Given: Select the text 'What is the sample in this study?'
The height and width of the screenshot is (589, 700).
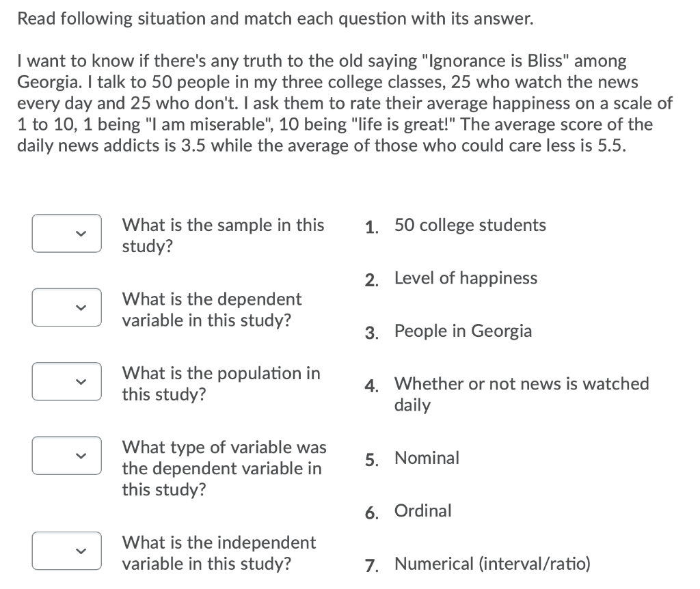Looking at the screenshot, I should pos(224,236).
